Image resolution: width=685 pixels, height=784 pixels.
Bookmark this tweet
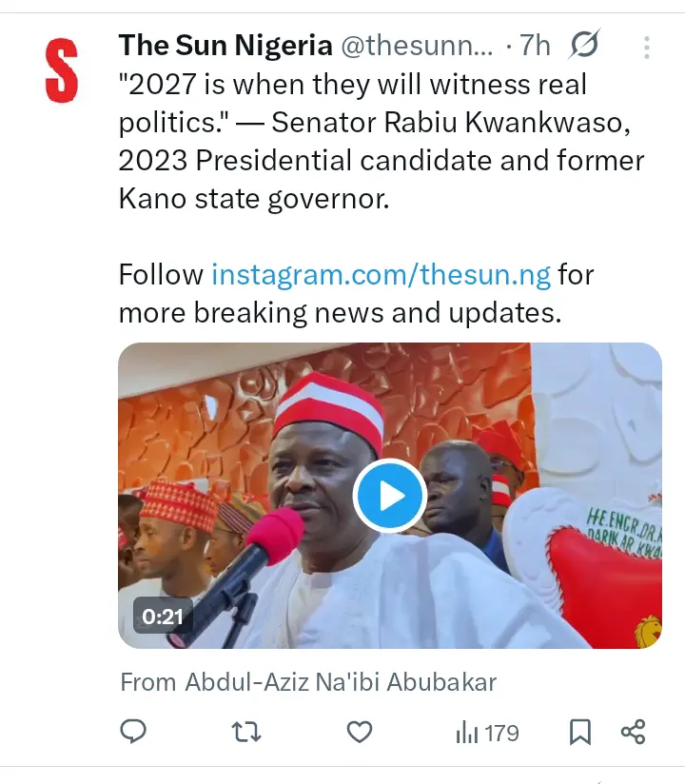[579, 732]
